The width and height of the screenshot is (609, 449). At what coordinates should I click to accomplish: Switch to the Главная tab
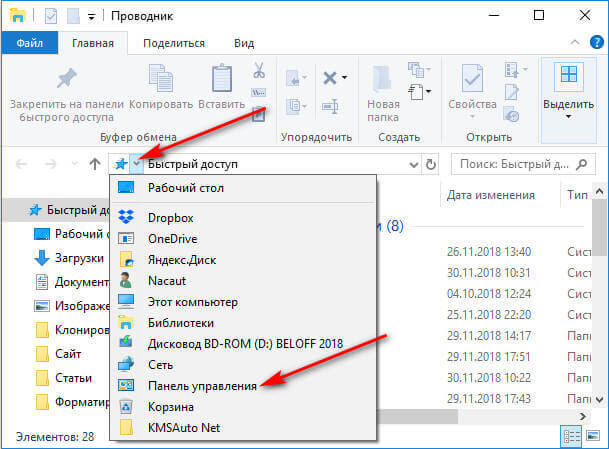93,43
